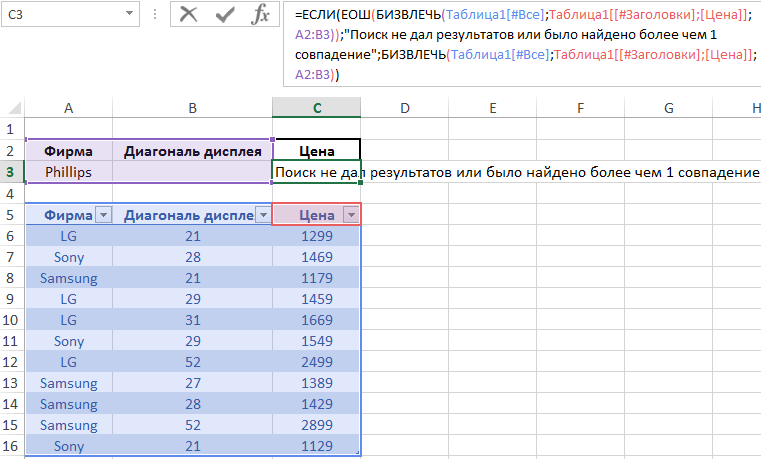The width and height of the screenshot is (761, 459).
Task: Expand the Name Box dropdown arrow
Action: [129, 15]
